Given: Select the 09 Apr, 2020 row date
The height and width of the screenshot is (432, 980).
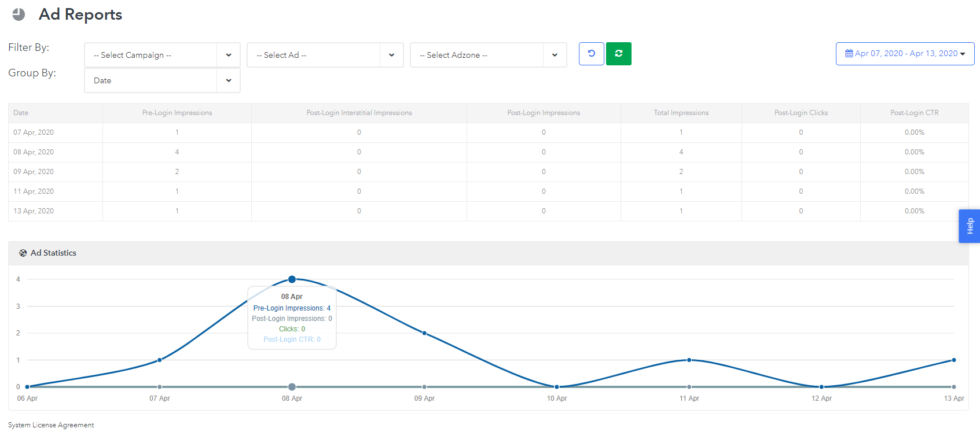Looking at the screenshot, I should (34, 172).
